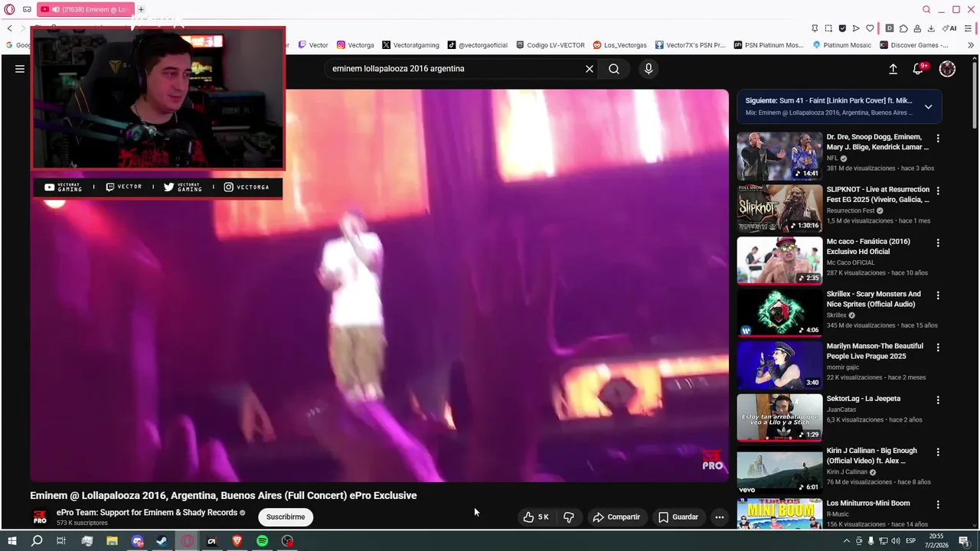Open Brave browser from the taskbar
This screenshot has height=551, width=980.
[x=237, y=541]
